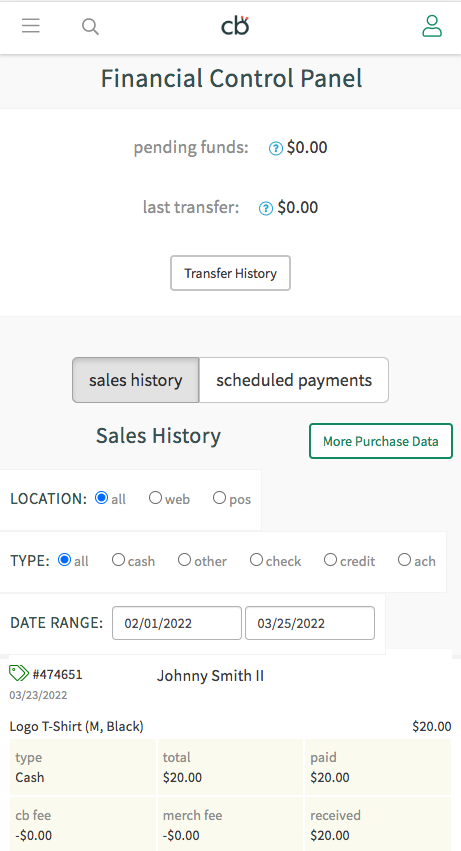Click the order date 03/23/2022
This screenshot has width=461, height=851.
click(x=38, y=695)
